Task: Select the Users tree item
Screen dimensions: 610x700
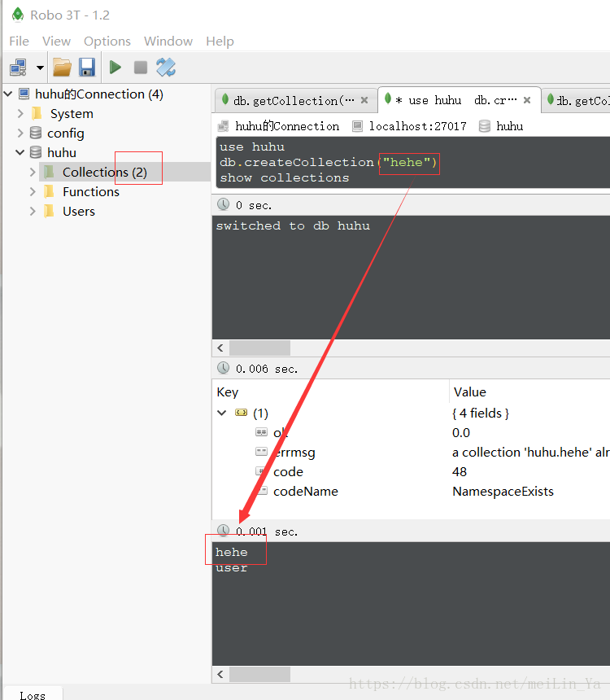Action: point(79,211)
